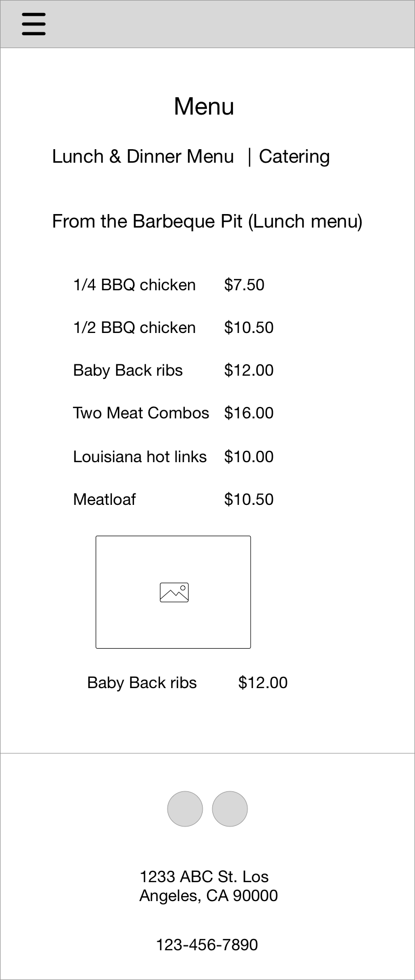Click the image placeholder icon

174,592
